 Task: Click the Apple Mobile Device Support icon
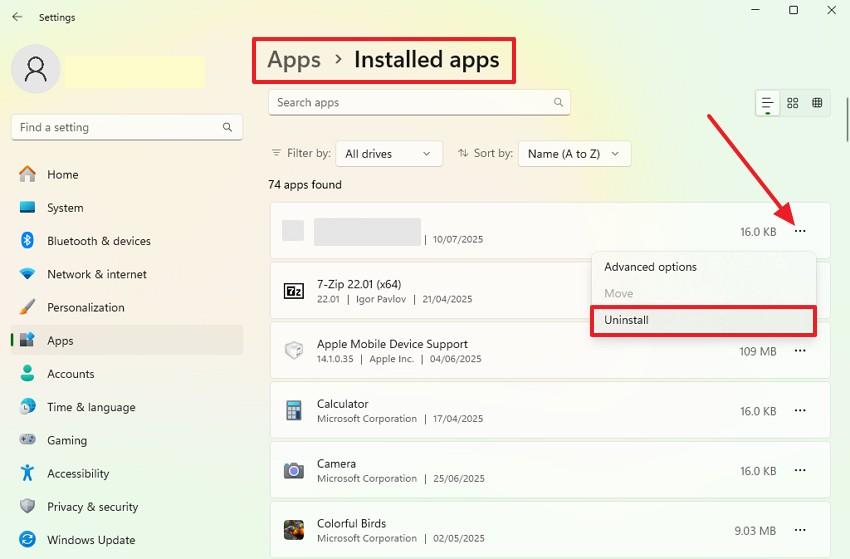coord(294,350)
